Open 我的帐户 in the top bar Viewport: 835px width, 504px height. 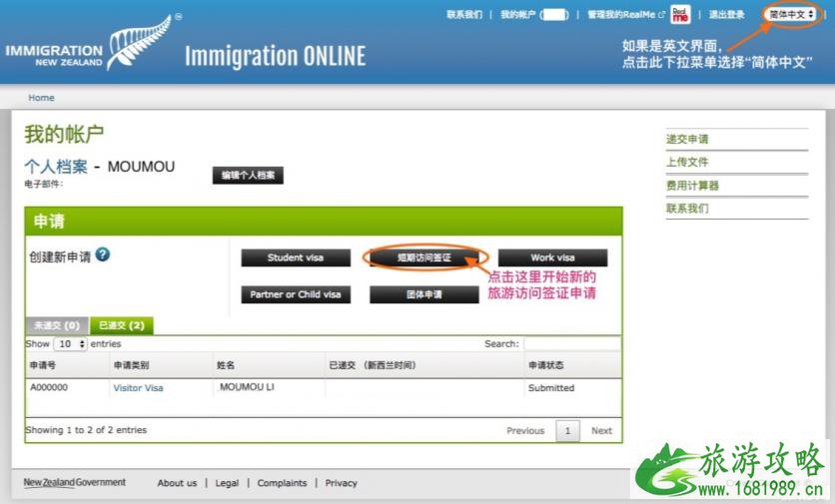coord(534,14)
